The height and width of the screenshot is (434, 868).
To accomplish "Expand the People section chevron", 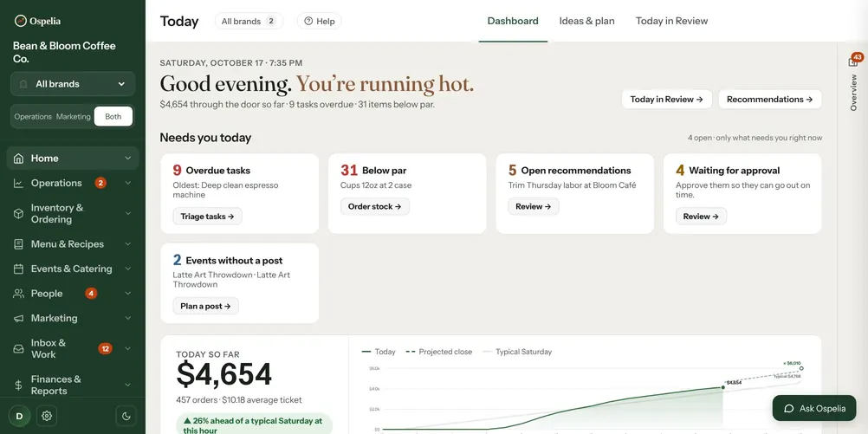I will point(128,294).
